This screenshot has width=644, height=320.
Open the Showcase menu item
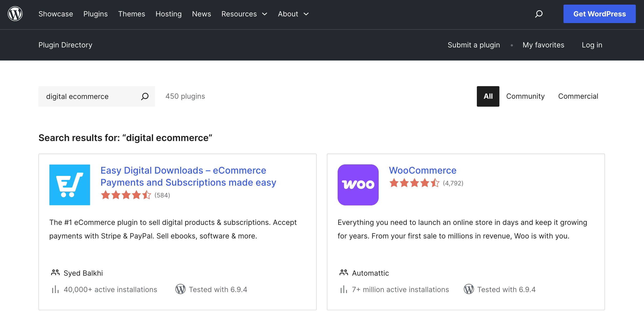(56, 14)
